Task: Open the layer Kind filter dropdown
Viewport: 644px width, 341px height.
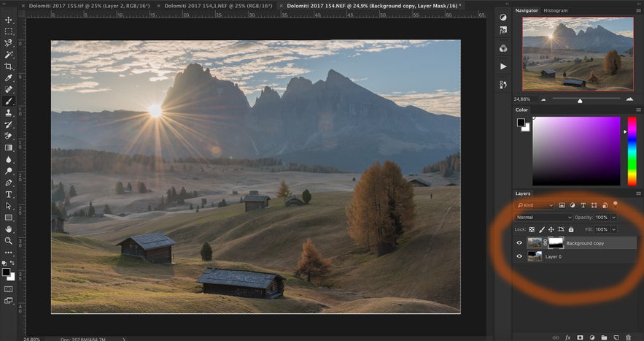Action: tap(535, 205)
